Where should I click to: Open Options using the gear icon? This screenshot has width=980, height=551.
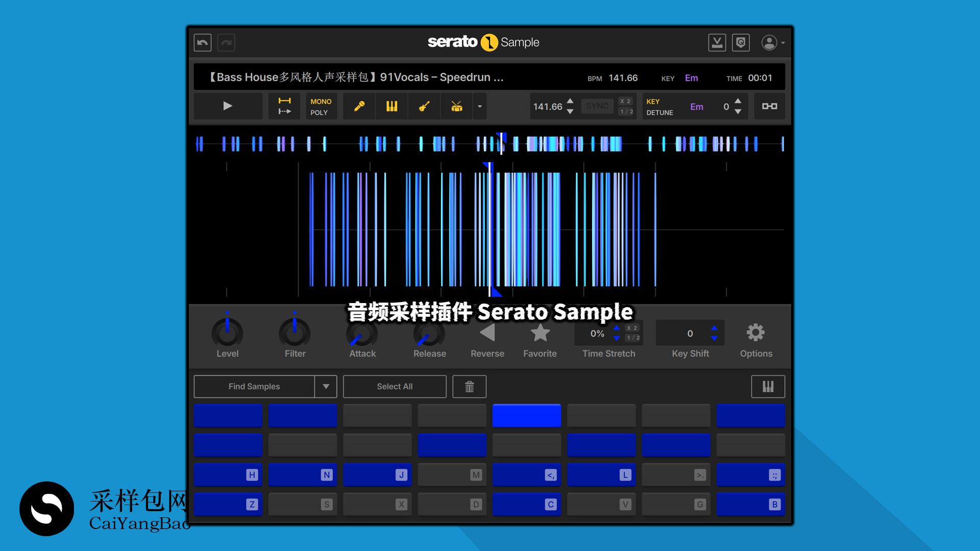[x=756, y=332]
